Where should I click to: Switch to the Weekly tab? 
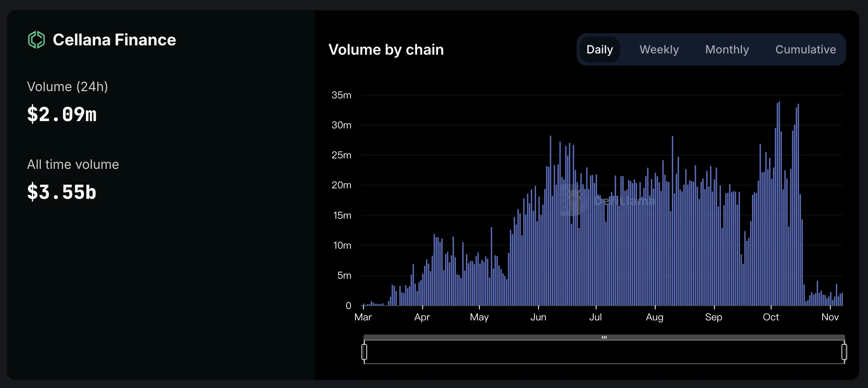pyautogui.click(x=659, y=49)
